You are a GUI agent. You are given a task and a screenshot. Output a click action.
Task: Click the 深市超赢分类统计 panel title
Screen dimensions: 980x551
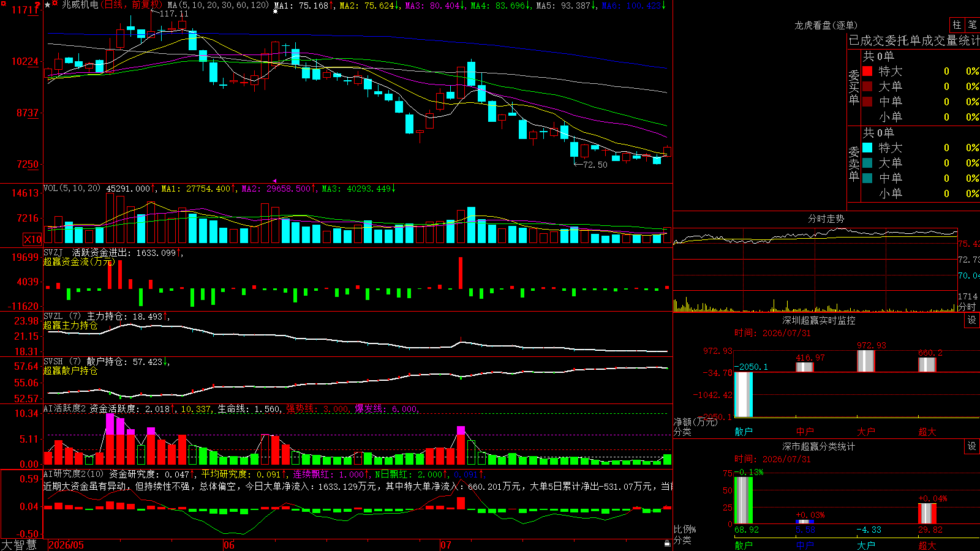819,446
